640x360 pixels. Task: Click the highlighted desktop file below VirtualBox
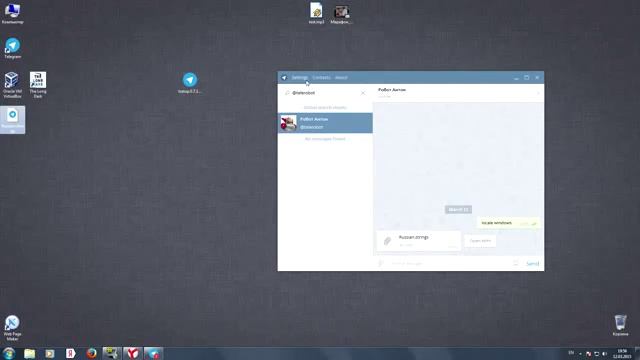(12, 120)
